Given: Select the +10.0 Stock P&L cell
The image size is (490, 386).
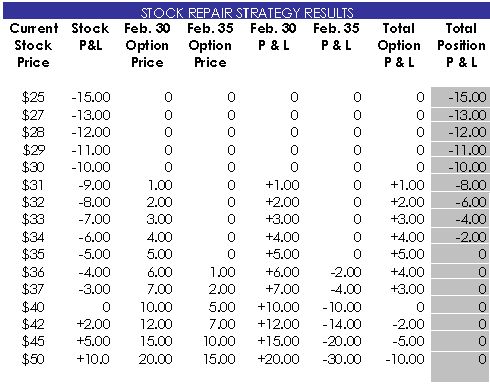Looking at the screenshot, I should tap(93, 359).
